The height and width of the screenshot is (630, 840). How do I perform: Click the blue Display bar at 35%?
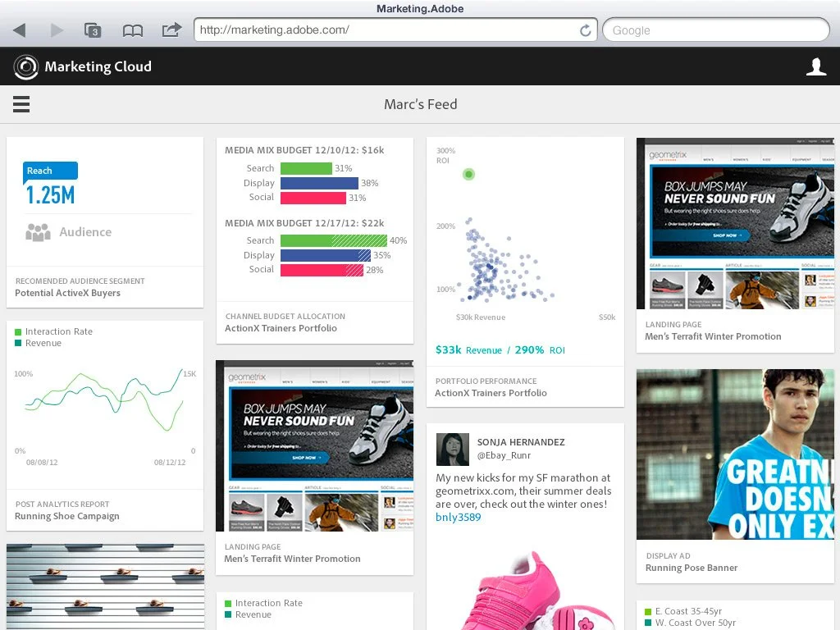point(326,256)
